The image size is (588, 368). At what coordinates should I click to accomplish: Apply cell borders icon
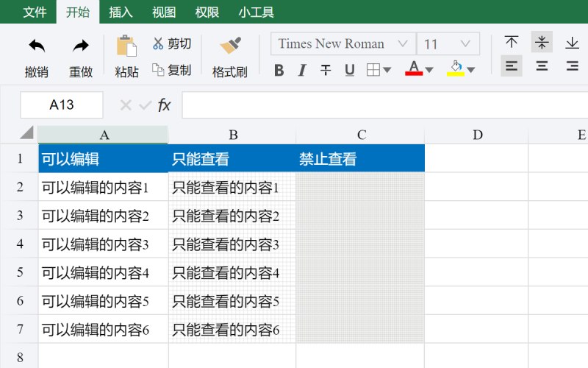(373, 70)
